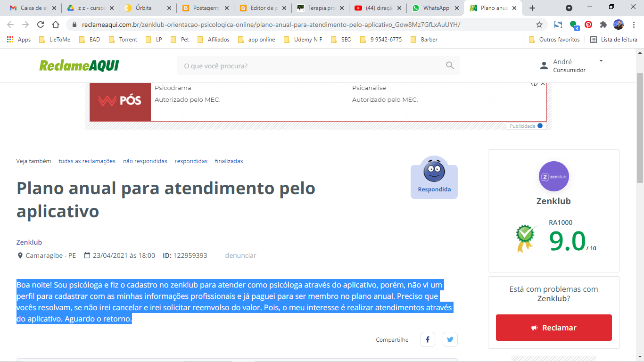Open the LieToMe bookmarks folder

click(55, 40)
